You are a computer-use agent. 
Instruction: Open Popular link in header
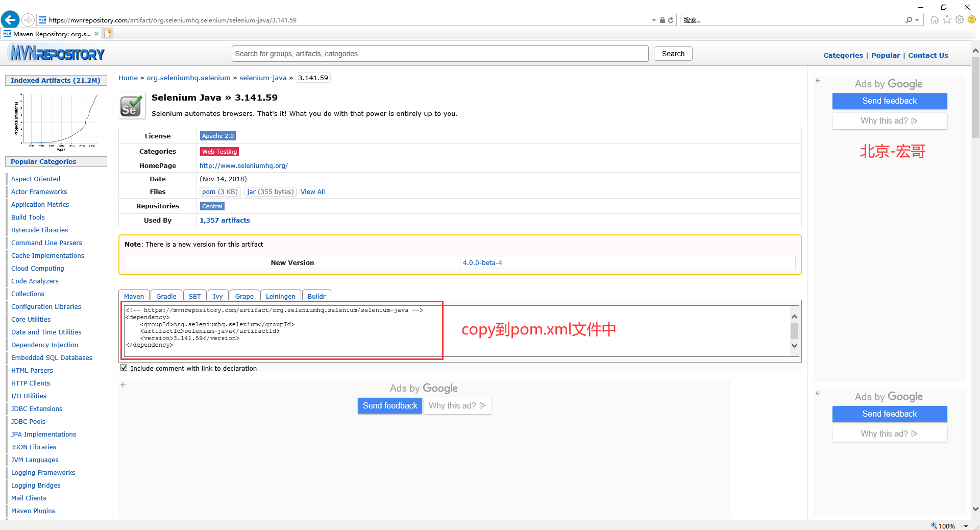point(886,55)
